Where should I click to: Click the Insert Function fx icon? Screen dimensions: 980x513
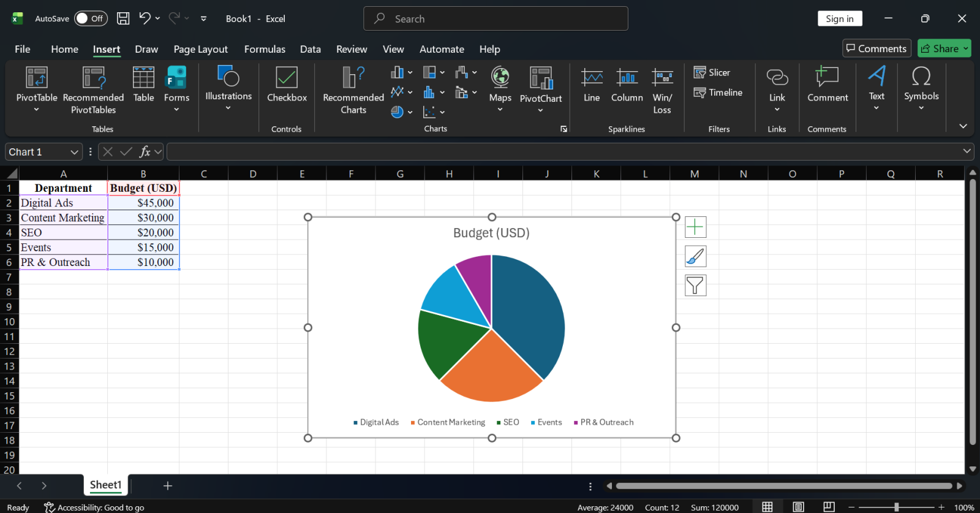tap(145, 151)
